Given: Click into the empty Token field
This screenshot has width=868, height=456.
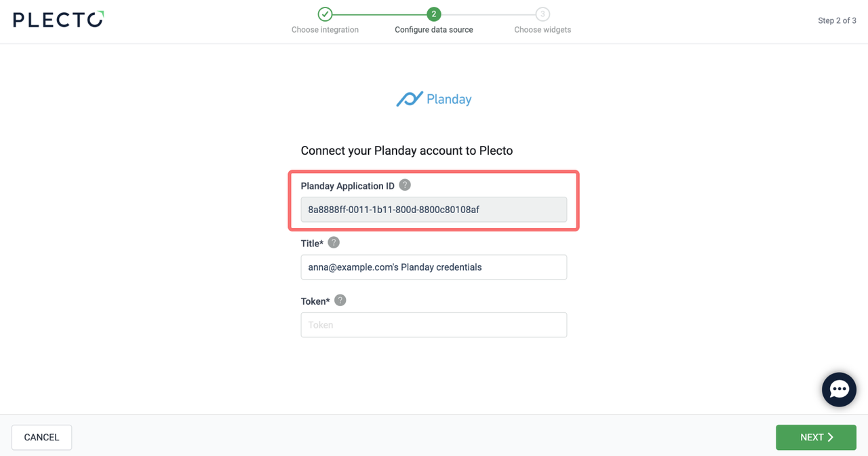Looking at the screenshot, I should tap(434, 325).
